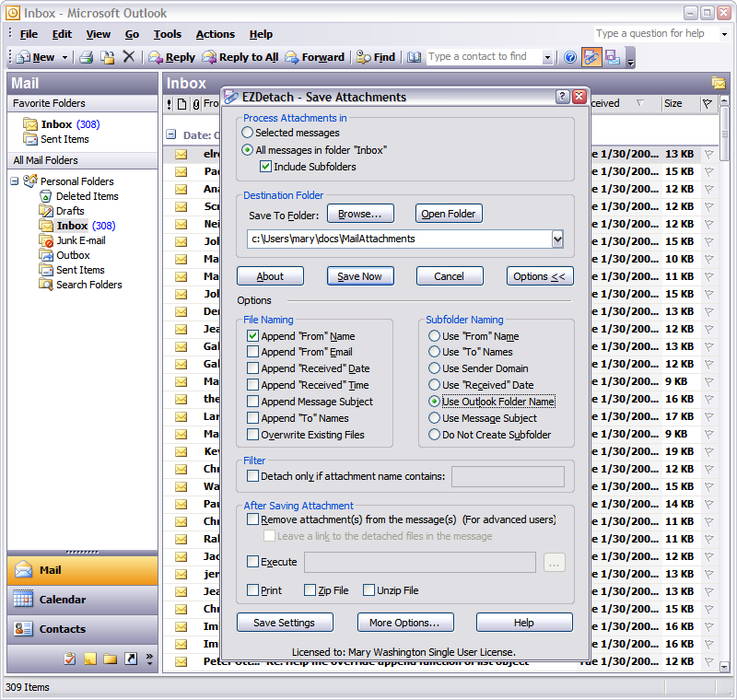Open the contact-find box dropdown arrow
Screen dimensions: 737x700
(547, 57)
